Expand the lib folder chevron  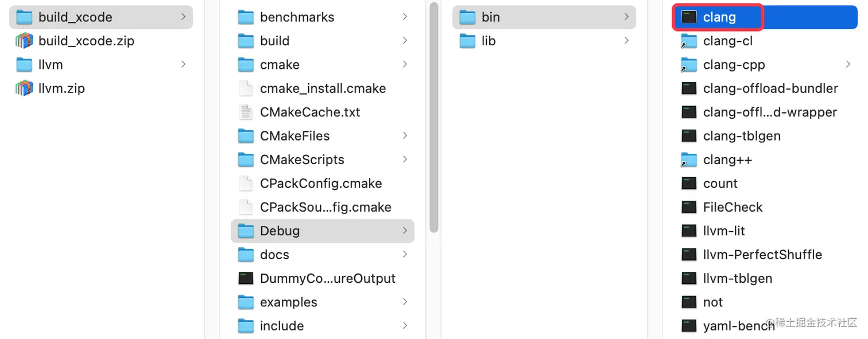click(626, 41)
